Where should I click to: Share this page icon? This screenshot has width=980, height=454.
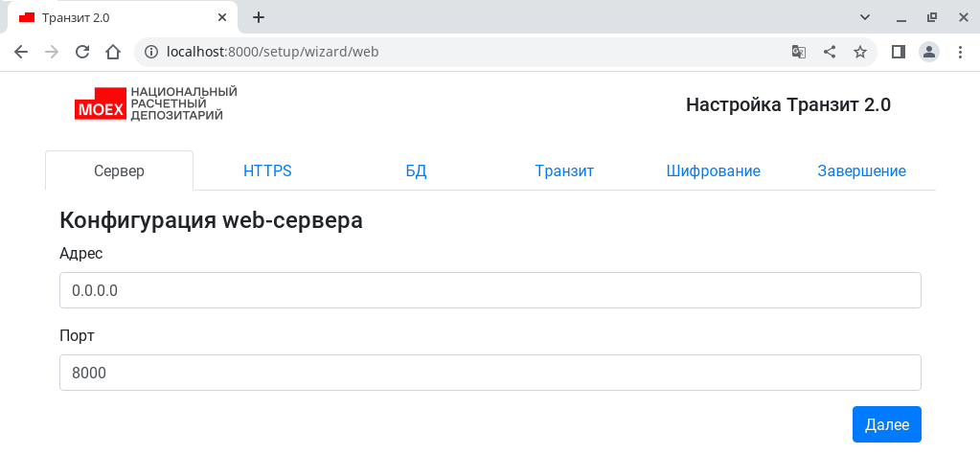tap(830, 52)
